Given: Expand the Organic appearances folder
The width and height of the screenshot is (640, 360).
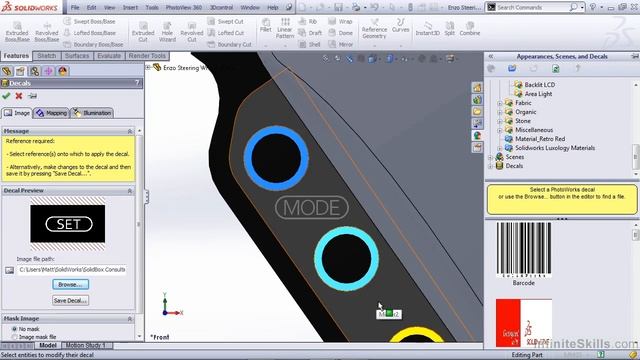Looking at the screenshot, I should (500, 112).
